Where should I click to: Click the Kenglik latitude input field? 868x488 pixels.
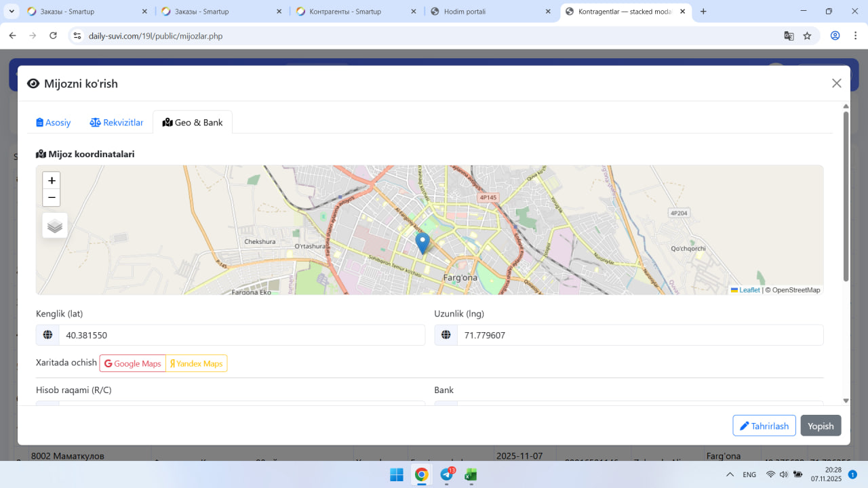tap(241, 335)
